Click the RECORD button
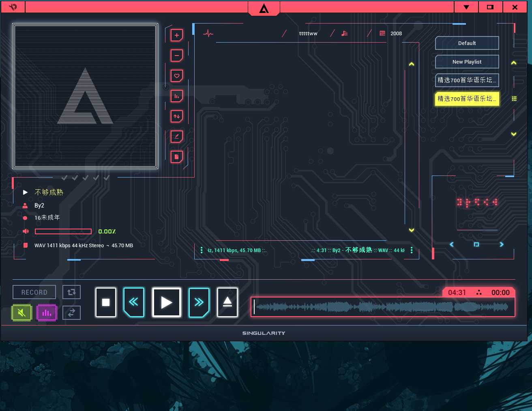 pos(34,292)
